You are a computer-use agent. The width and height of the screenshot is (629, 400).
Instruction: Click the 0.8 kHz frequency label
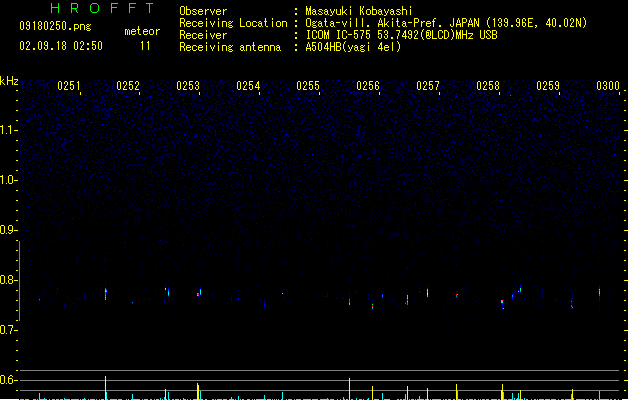click(x=8, y=280)
